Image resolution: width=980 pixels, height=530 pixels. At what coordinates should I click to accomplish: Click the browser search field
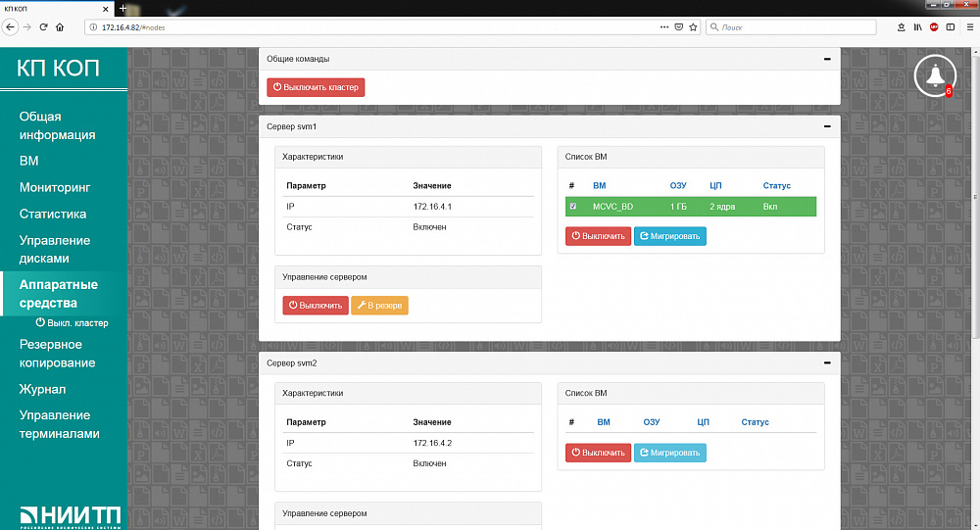point(791,26)
